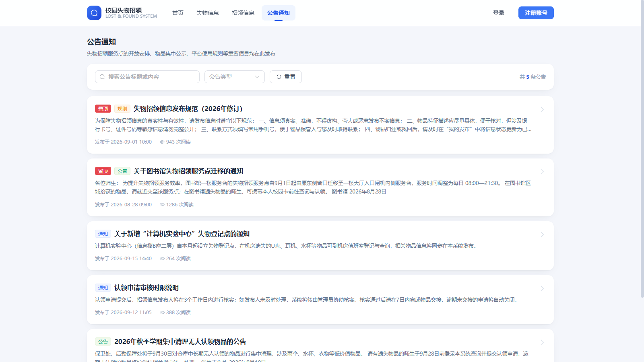Expand the 2026年秋季学期 cleanup notice chevron

(x=542, y=342)
